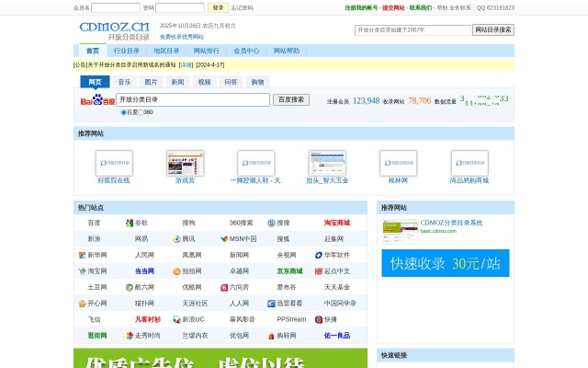This screenshot has height=368, width=588.
Task: Click the 六间房 pink icon
Action: point(224,287)
